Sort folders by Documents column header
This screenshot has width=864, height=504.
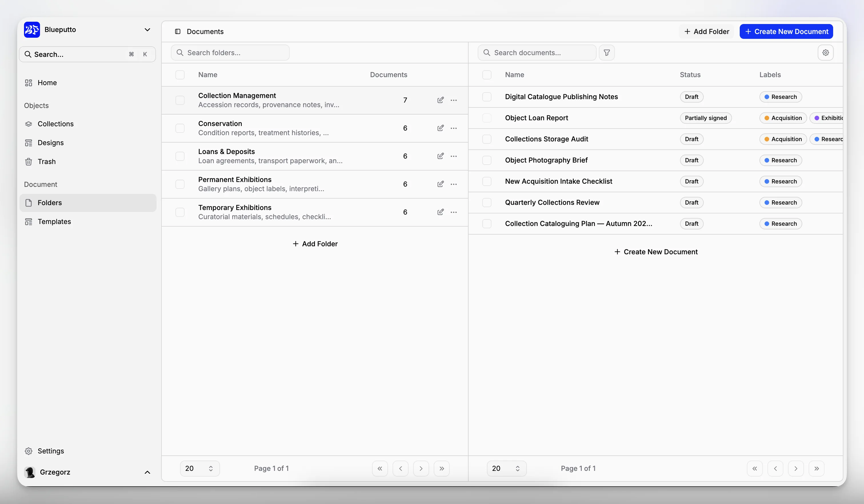[x=389, y=75]
